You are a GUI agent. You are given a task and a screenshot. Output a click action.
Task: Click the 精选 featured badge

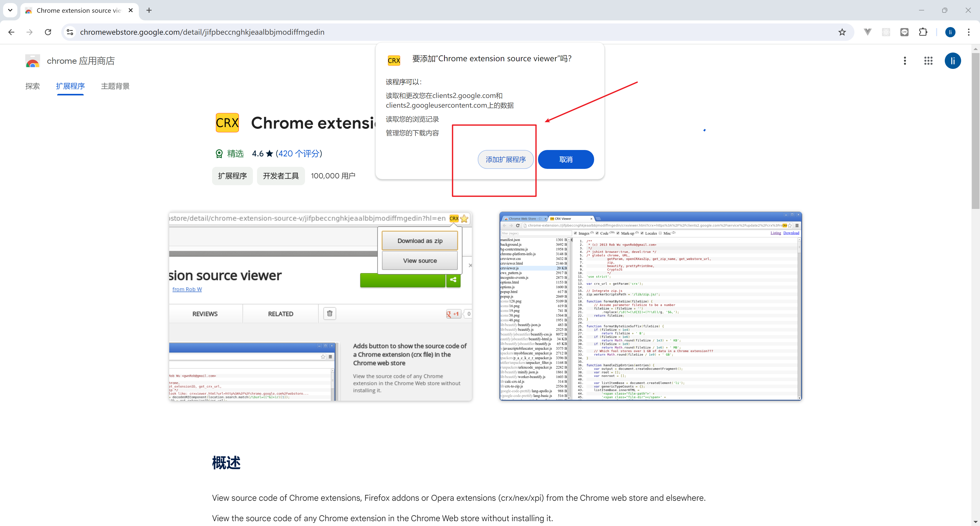tap(229, 154)
